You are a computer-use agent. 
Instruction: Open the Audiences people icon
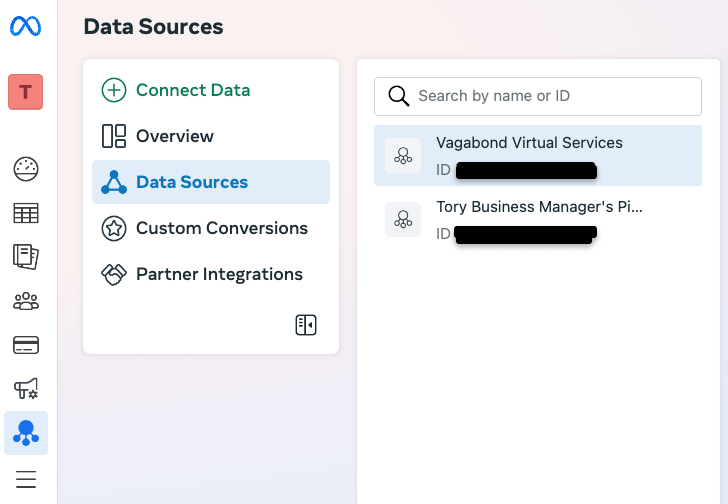tap(26, 301)
